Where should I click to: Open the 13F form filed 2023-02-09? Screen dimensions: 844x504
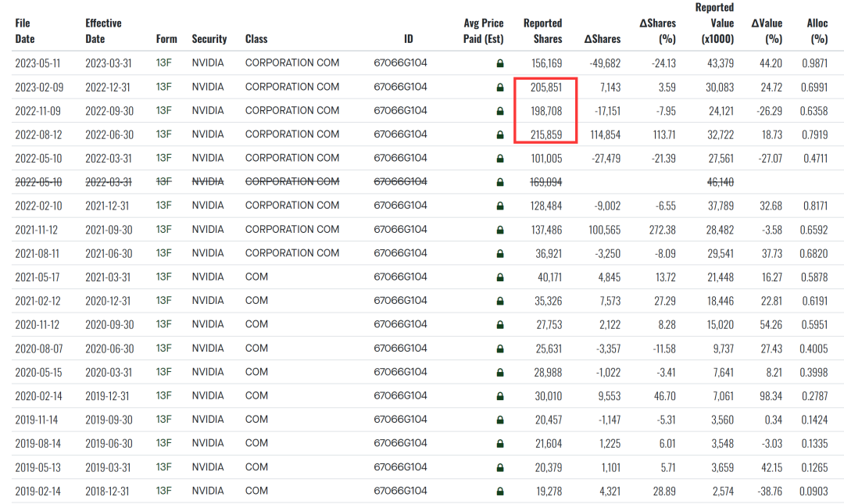163,87
